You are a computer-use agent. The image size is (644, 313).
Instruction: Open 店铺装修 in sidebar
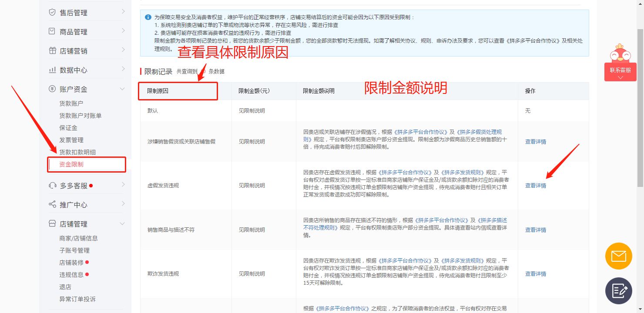[71, 263]
